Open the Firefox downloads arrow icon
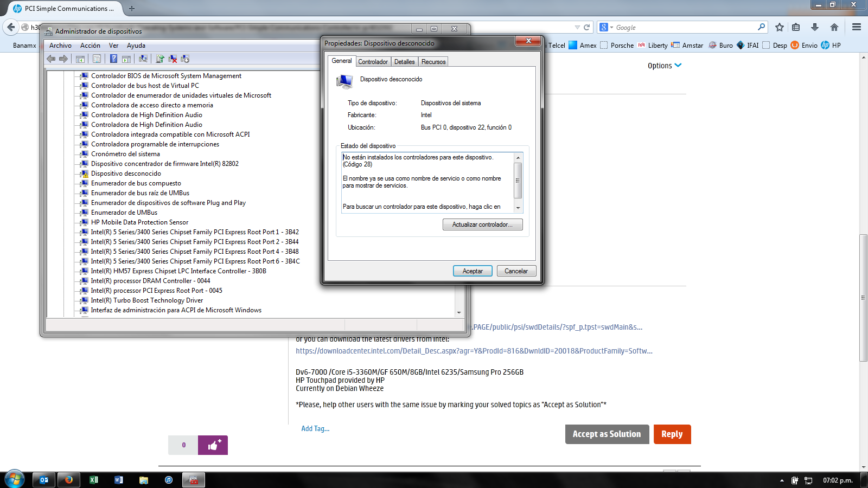Viewport: 868px width, 488px height. 814,27
